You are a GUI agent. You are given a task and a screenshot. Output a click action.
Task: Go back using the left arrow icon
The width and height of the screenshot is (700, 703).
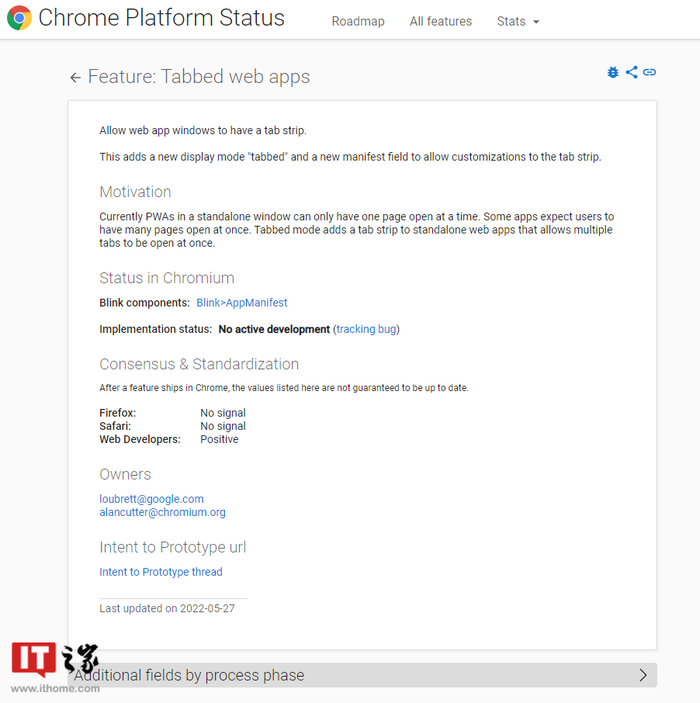(75, 78)
